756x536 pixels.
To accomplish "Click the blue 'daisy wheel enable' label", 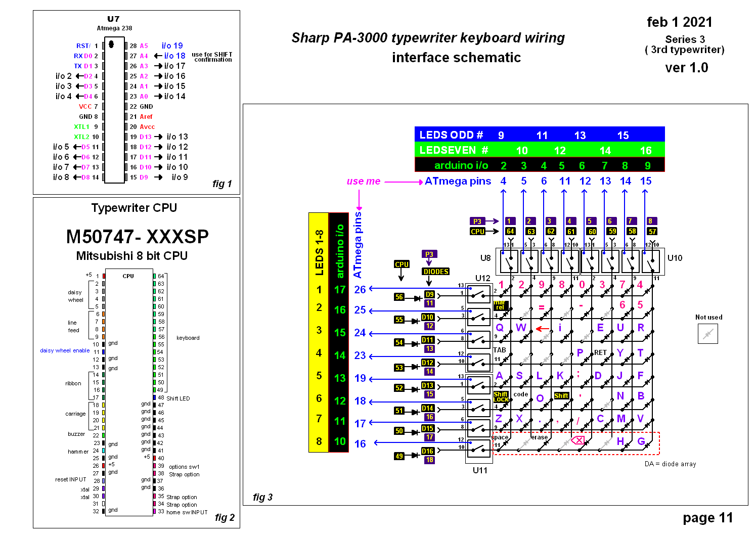I will pos(65,350).
